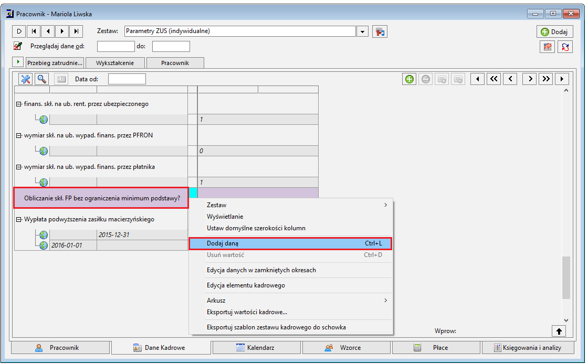Collapse the Wypłata podwyższenia zasiłku macierzyńskiego node
The width and height of the screenshot is (588, 364).
click(x=18, y=219)
